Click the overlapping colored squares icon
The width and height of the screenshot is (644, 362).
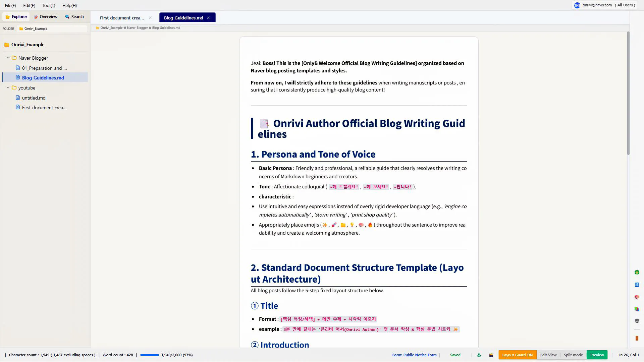[x=637, y=309]
